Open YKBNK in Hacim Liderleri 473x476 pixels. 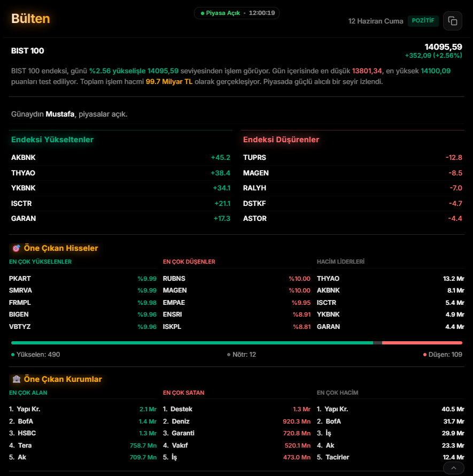(391, 314)
